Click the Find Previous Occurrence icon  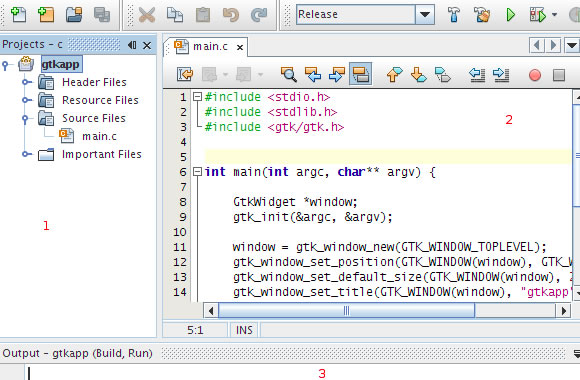point(313,74)
